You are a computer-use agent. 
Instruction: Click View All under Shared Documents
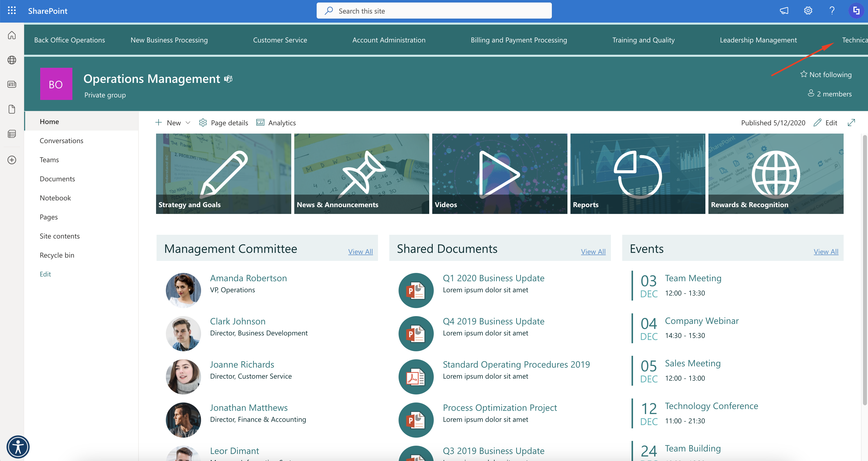click(593, 252)
